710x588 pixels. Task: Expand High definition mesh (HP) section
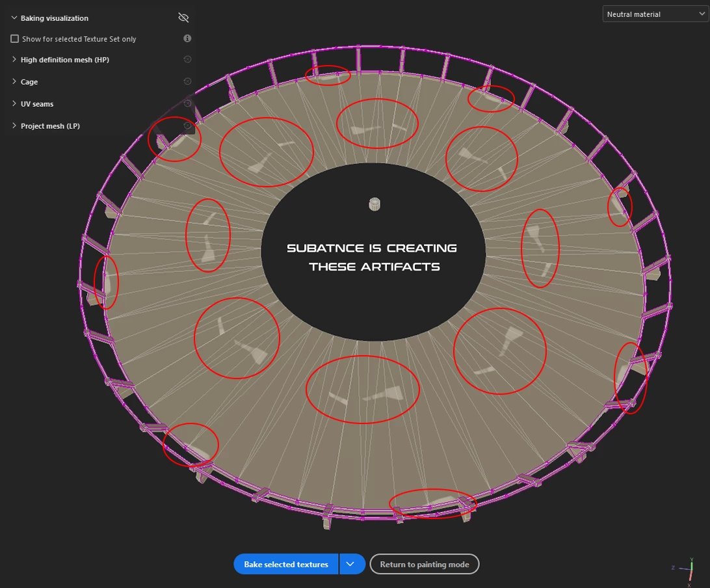pos(14,59)
